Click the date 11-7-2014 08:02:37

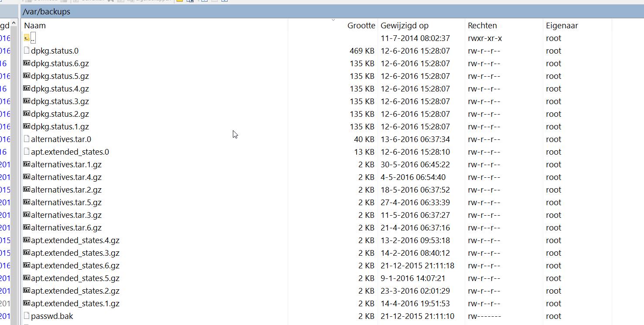click(x=415, y=38)
